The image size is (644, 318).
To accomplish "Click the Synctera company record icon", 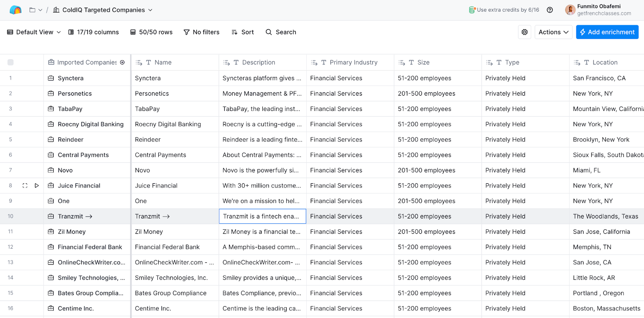I will tap(51, 78).
